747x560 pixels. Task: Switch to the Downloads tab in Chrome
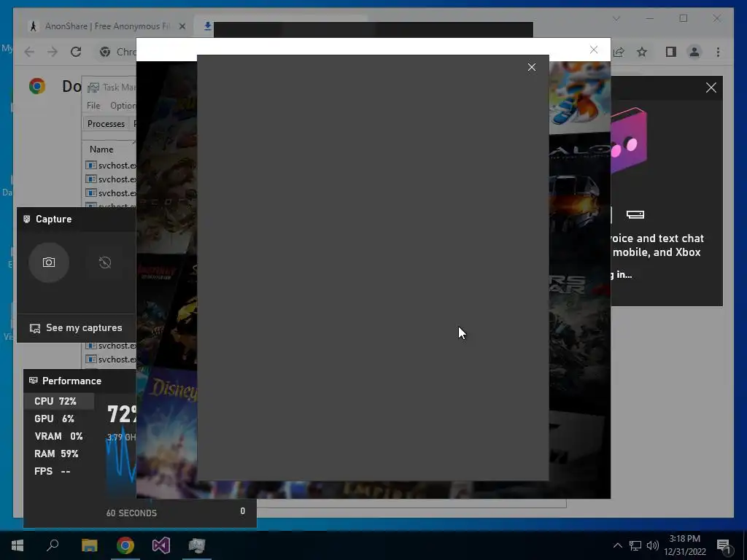[208, 26]
